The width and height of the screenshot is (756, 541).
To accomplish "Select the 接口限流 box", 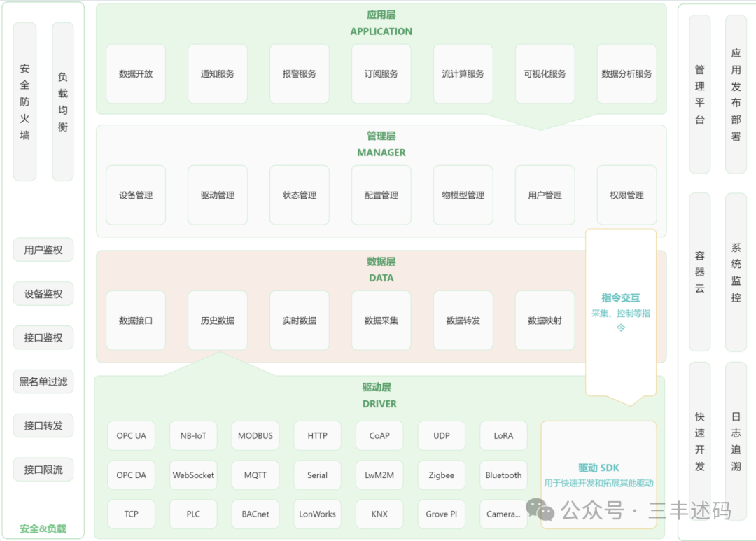I will pos(43,469).
